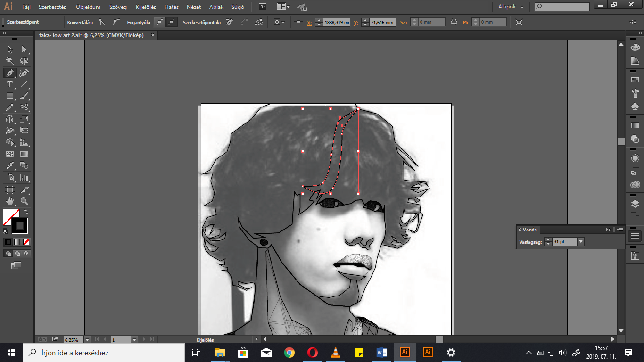Reset default fill and stroke colors
Viewport: 644px width, 362px height.
pyautogui.click(x=6, y=231)
